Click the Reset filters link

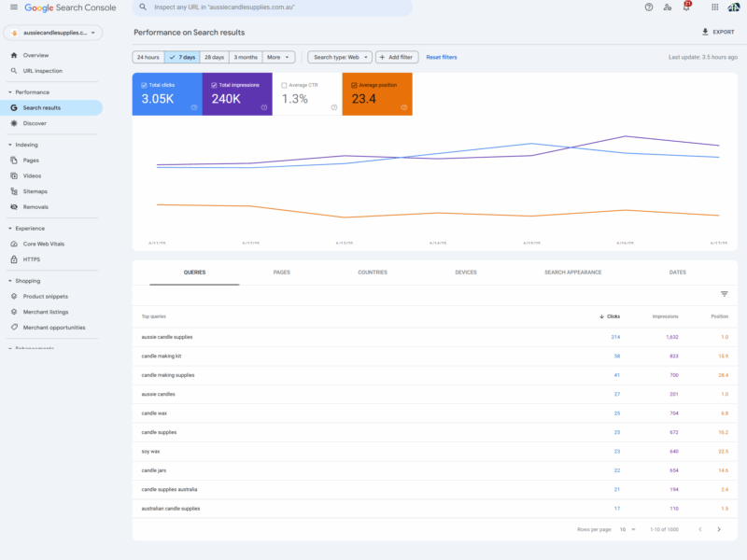(442, 57)
